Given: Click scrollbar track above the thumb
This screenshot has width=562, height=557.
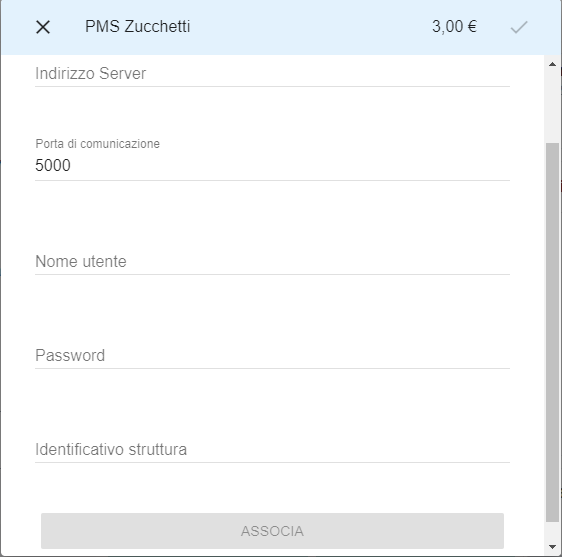Looking at the screenshot, I should tap(552, 107).
